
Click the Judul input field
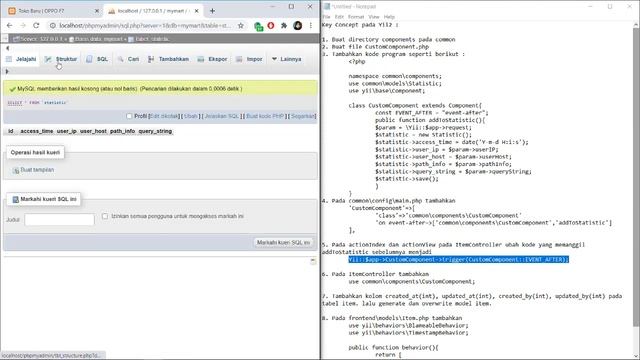coord(59,220)
